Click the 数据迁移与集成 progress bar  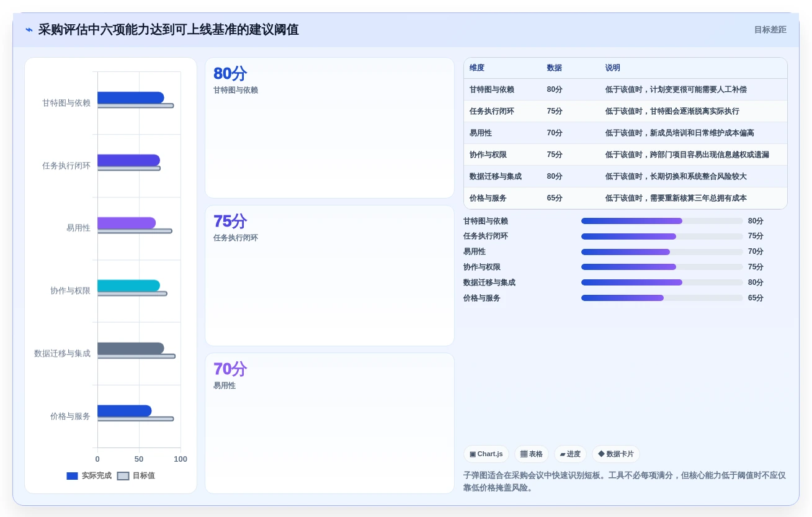click(x=662, y=282)
